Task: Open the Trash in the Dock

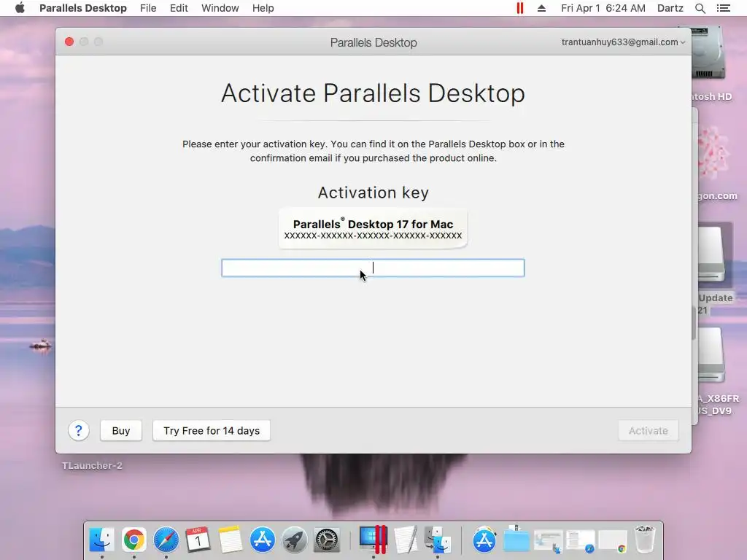Action: tap(645, 540)
